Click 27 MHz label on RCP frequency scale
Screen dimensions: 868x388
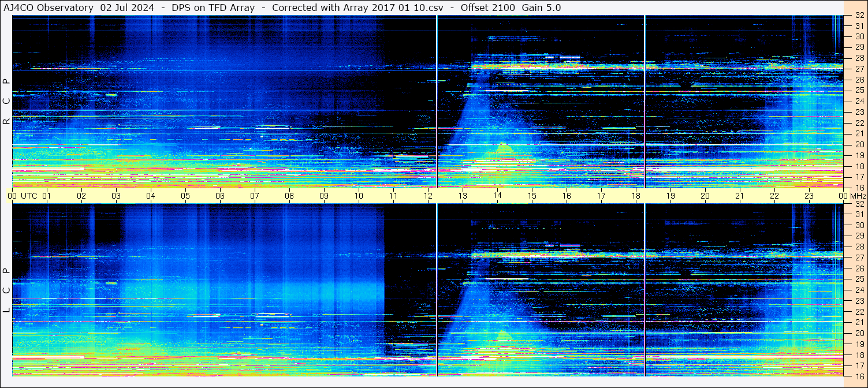point(859,69)
